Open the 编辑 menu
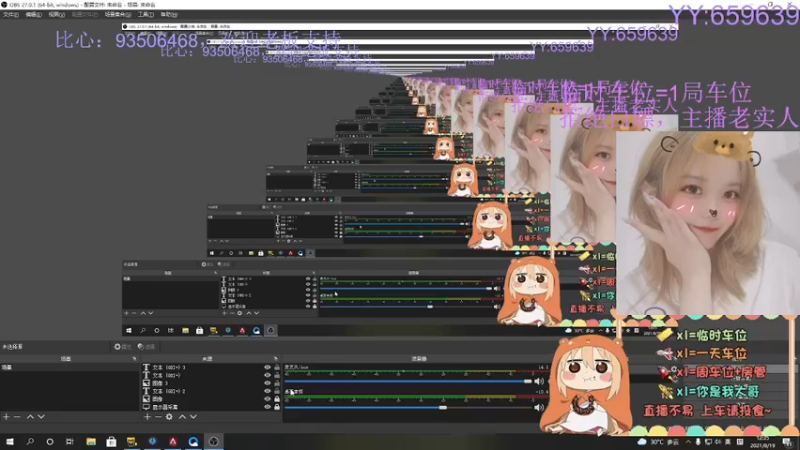 point(33,15)
